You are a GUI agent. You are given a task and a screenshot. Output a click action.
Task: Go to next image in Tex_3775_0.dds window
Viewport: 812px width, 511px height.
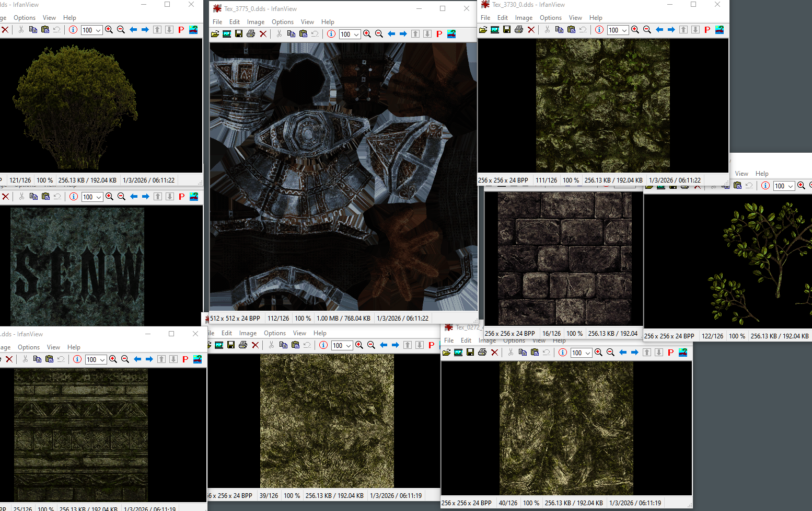pyautogui.click(x=403, y=34)
